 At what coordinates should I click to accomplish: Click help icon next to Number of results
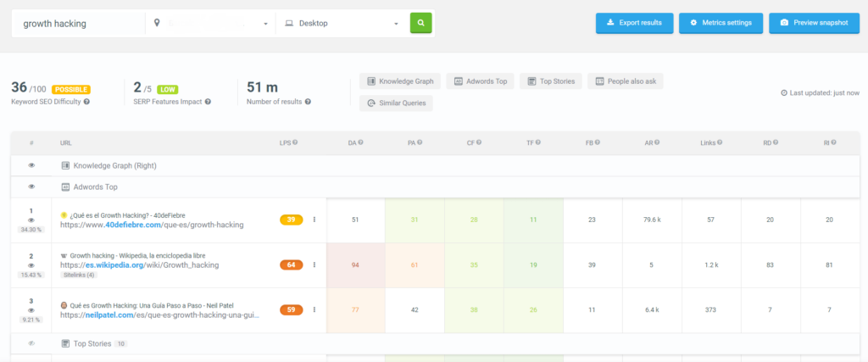(308, 102)
